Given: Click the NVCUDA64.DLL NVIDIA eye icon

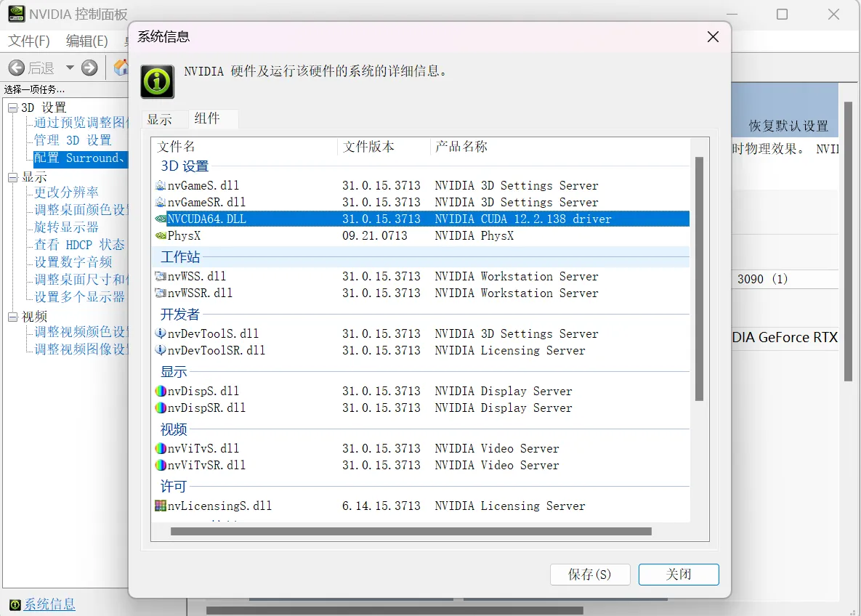Looking at the screenshot, I should click(161, 219).
